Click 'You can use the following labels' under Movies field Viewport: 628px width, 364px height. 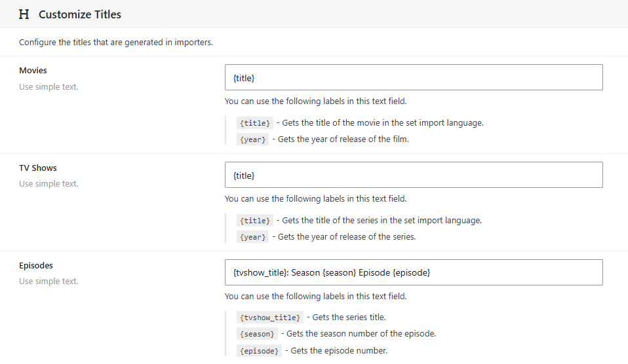315,101
